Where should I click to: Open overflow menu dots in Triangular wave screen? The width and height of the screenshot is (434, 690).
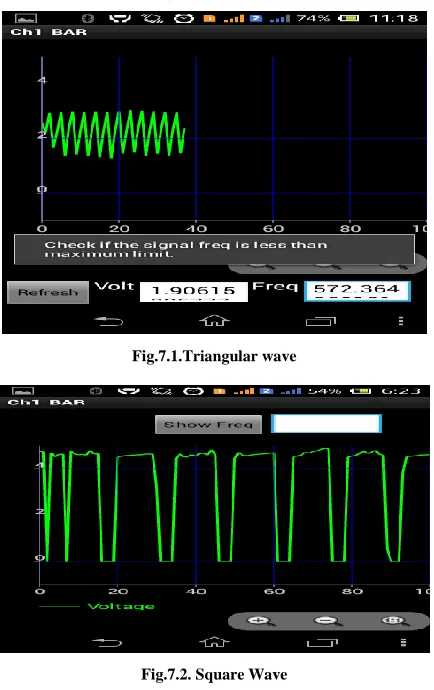(x=401, y=321)
